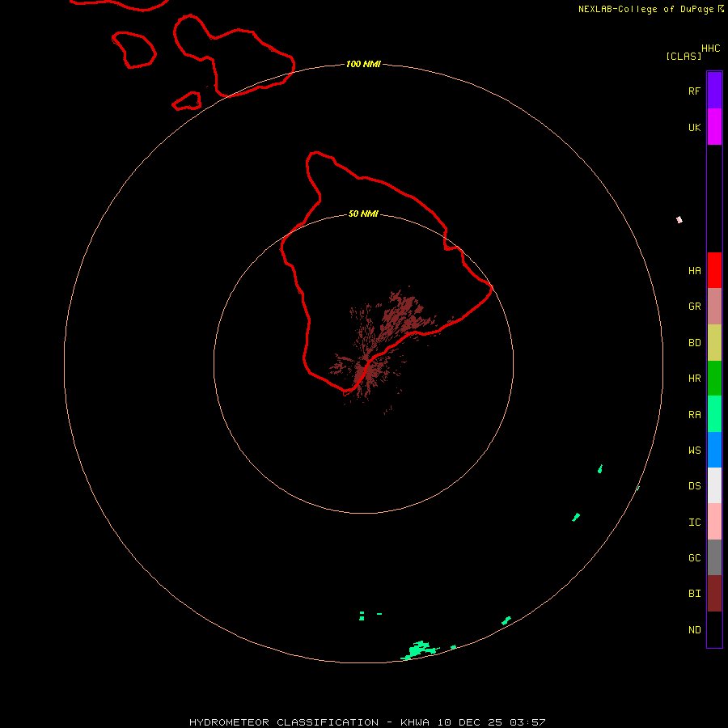Click the "HA" legend label
This screenshot has height=728, width=728.
694,271
